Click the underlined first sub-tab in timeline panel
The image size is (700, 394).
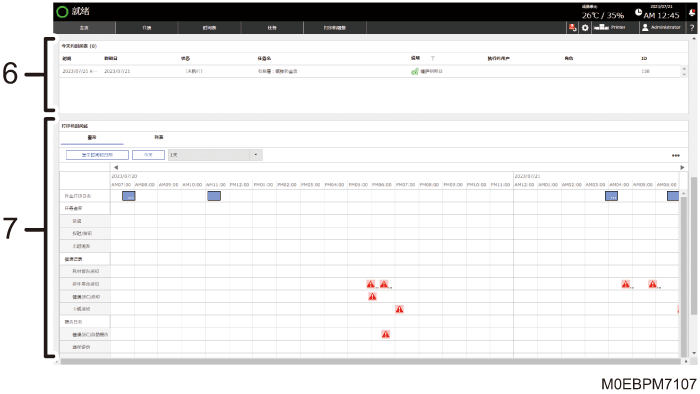(92, 137)
